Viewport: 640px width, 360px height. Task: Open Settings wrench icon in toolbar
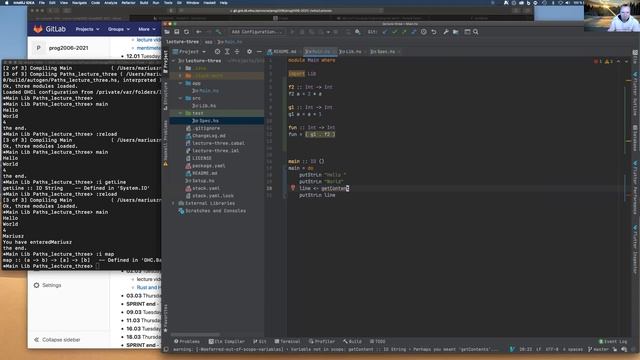[x=446, y=32]
